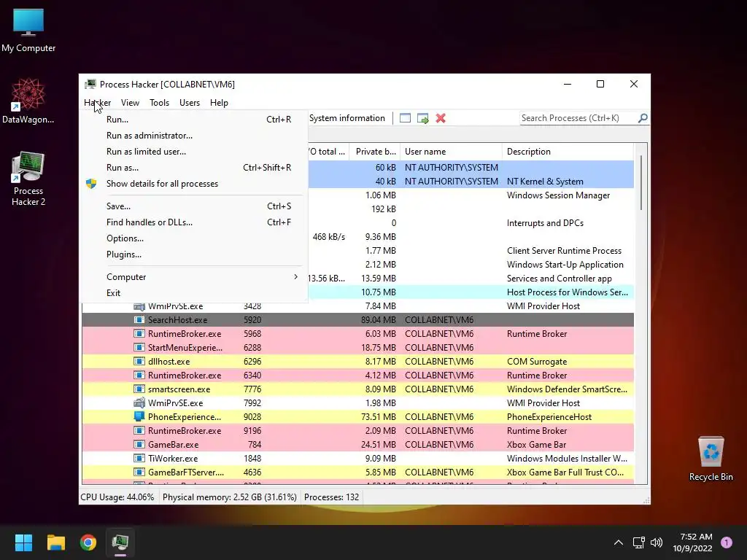Open the My Computer desktop icon
Viewport: 747px width, 560px height.
28,30
